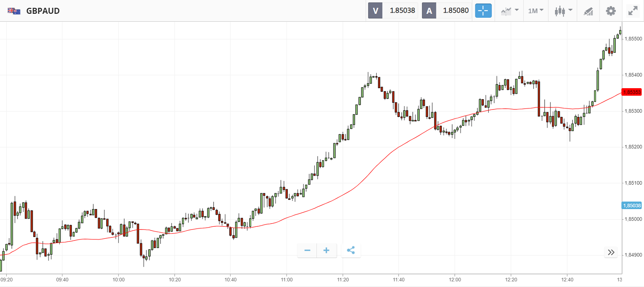Click the 11:20 time axis label
This screenshot has height=287, width=644.
coord(343,280)
